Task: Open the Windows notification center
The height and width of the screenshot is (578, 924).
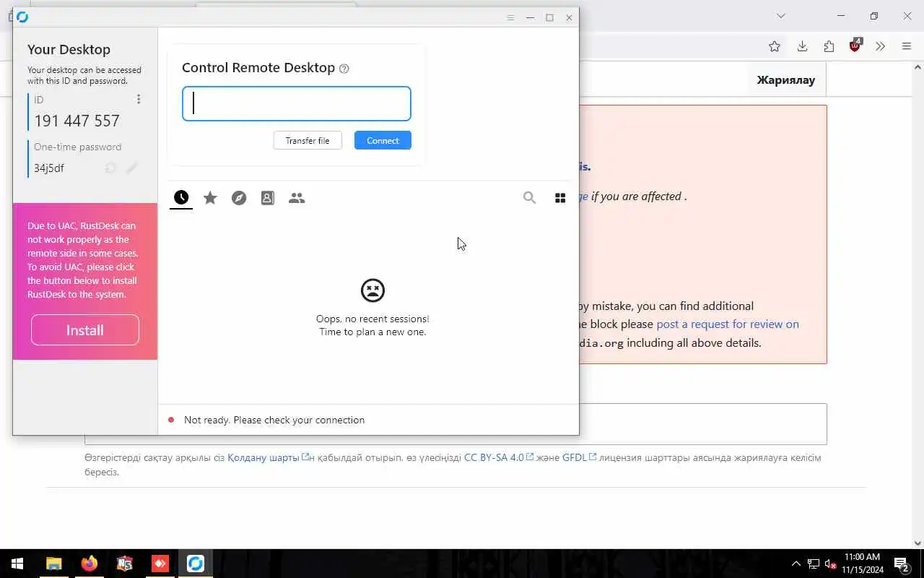Action: pos(902,564)
